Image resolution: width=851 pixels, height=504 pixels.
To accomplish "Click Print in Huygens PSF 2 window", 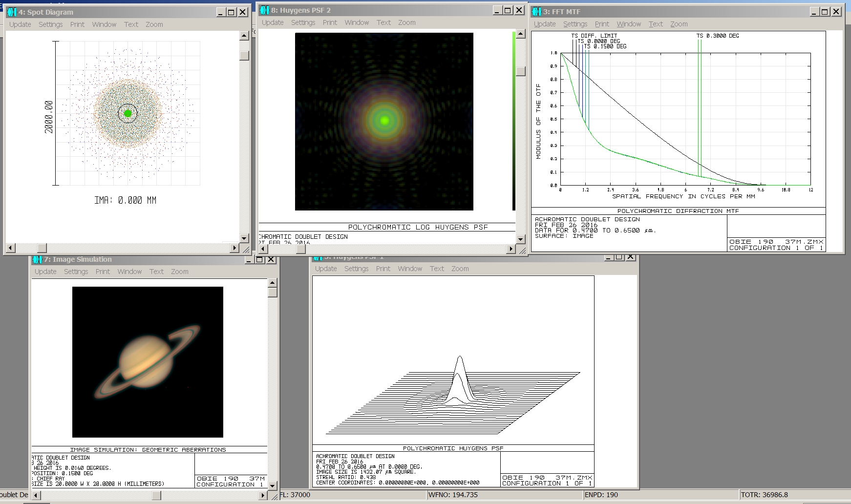I will [x=330, y=22].
